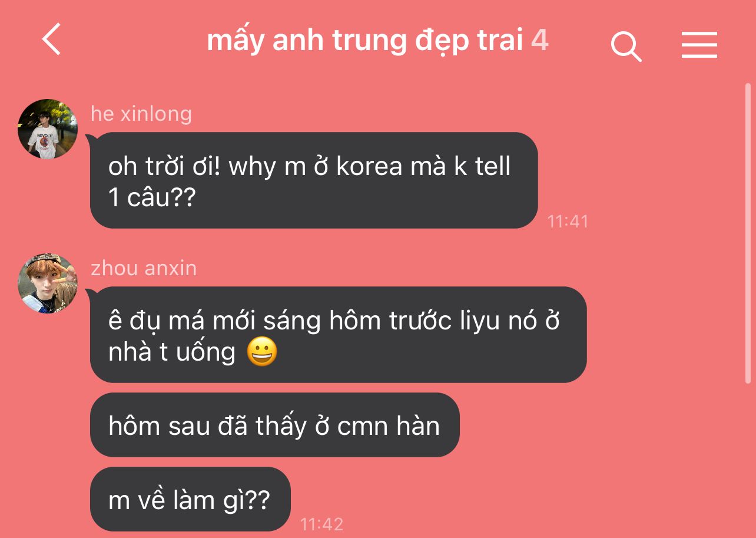Click the chat scrollbar on the right
The image size is (756, 538).
click(x=748, y=233)
